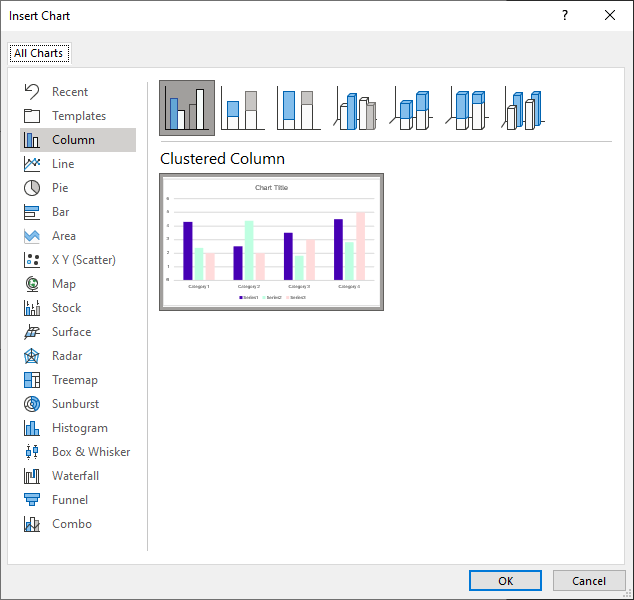Screen dimensions: 634x600
Task: Choose the Bar category label
Action: [60, 212]
